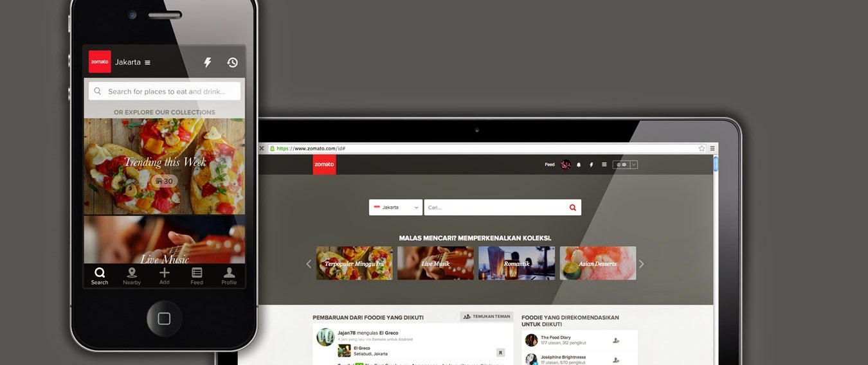Image resolution: width=868 pixels, height=365 pixels.
Task: Bookmark the El Greco restaurant
Action: point(500,352)
